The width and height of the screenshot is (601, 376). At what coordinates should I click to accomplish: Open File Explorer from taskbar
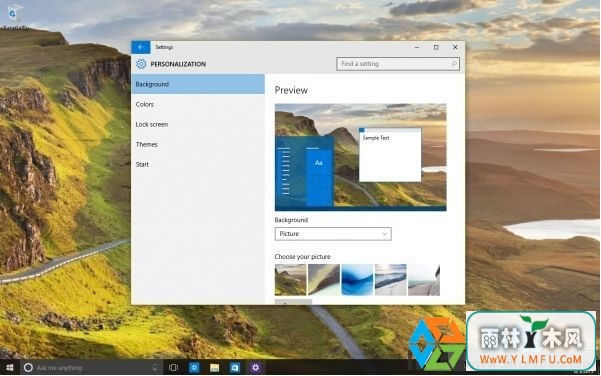point(214,368)
